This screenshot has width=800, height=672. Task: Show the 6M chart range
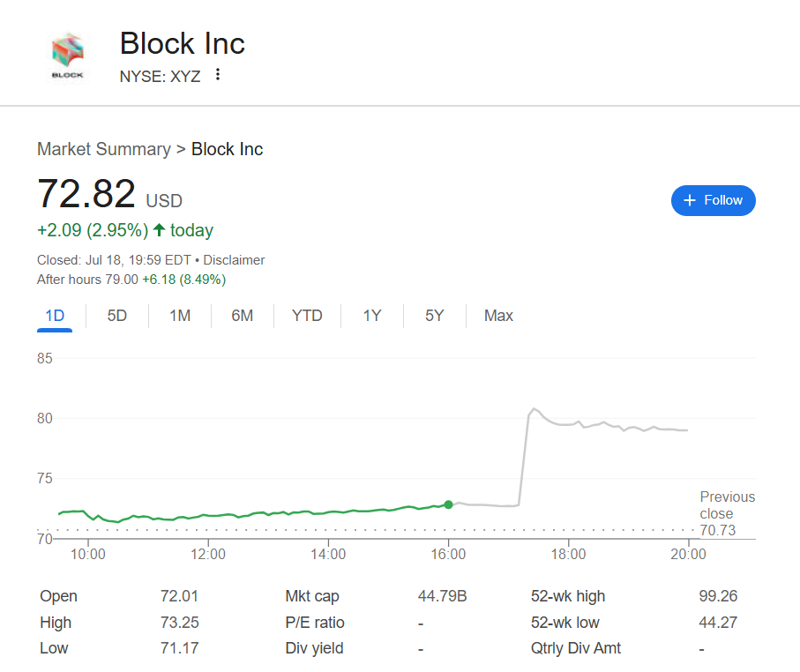pyautogui.click(x=243, y=316)
